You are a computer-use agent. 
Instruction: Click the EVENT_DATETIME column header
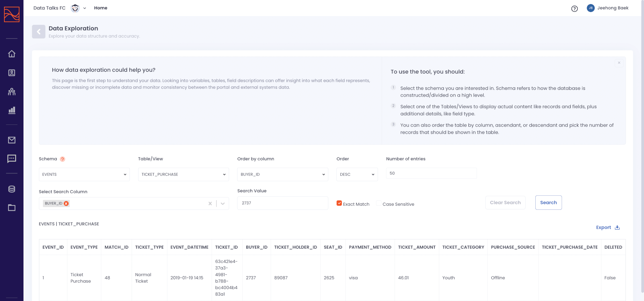tap(190, 247)
